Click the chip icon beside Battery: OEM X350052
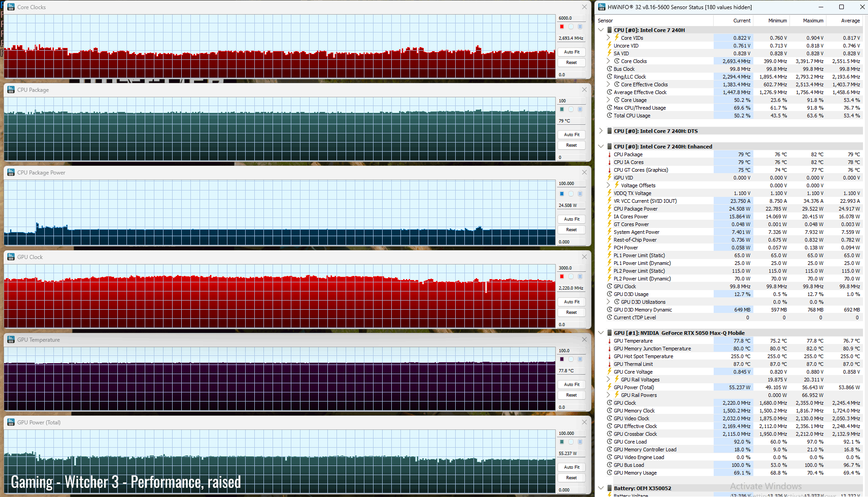This screenshot has width=868, height=497. 610,488
